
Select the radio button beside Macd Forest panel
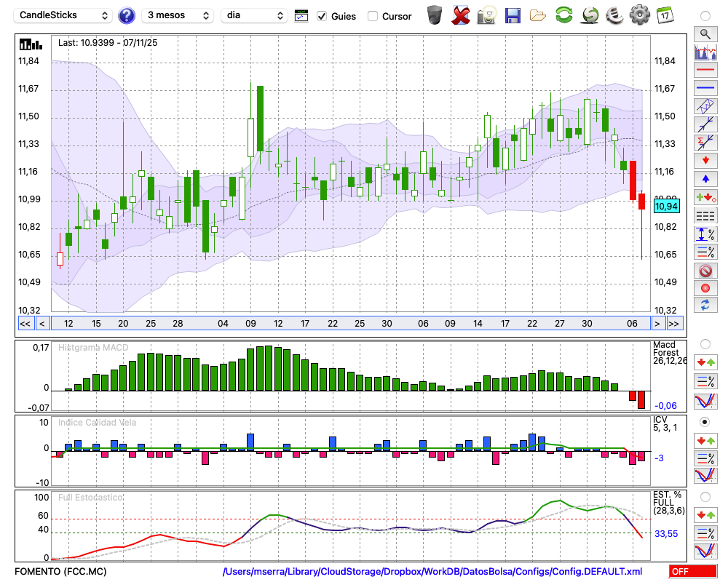click(705, 343)
